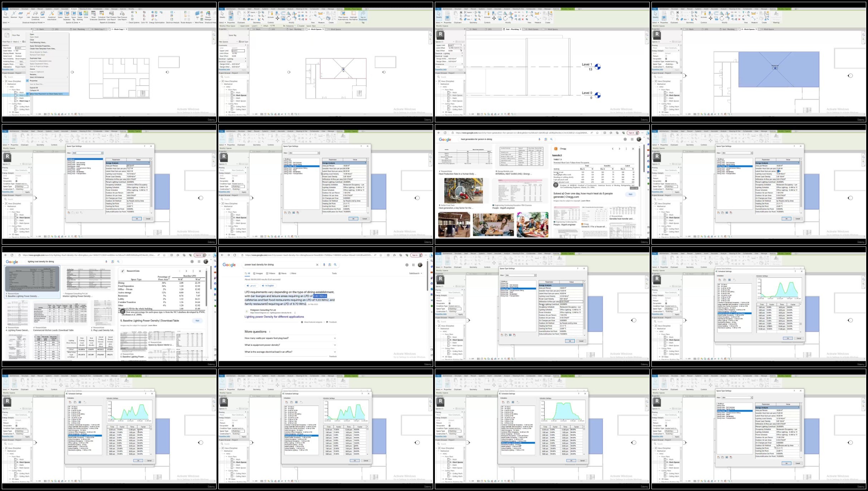Select Space Separator tool in Analyze ribbon
The height and width of the screenshot is (491, 868).
pyautogui.click(x=67, y=15)
